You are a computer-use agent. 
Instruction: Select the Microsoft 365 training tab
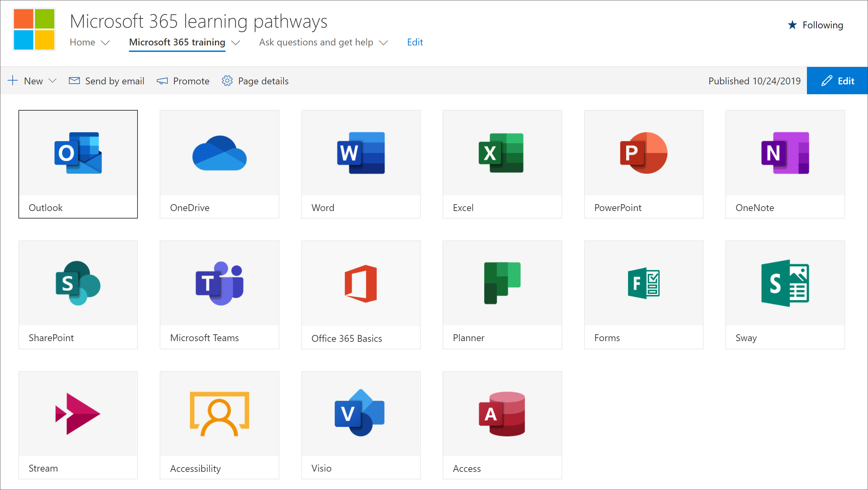tap(177, 42)
